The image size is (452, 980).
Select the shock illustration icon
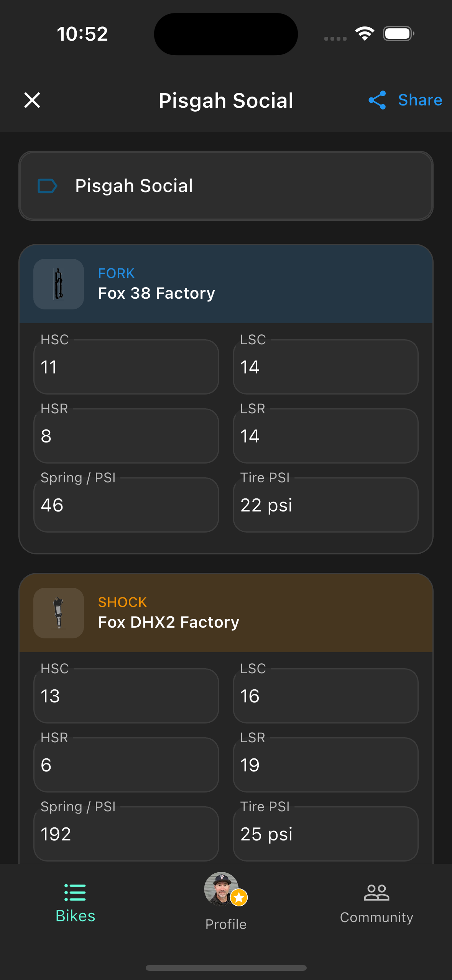[58, 613]
